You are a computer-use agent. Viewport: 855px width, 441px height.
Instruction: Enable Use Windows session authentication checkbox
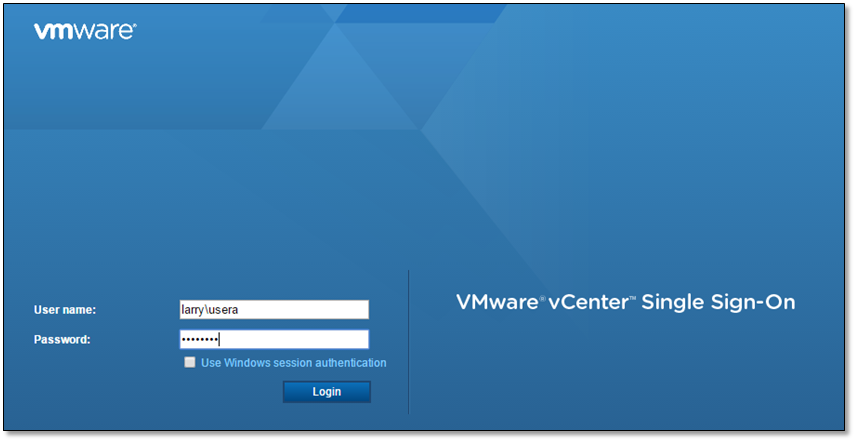[x=189, y=363]
